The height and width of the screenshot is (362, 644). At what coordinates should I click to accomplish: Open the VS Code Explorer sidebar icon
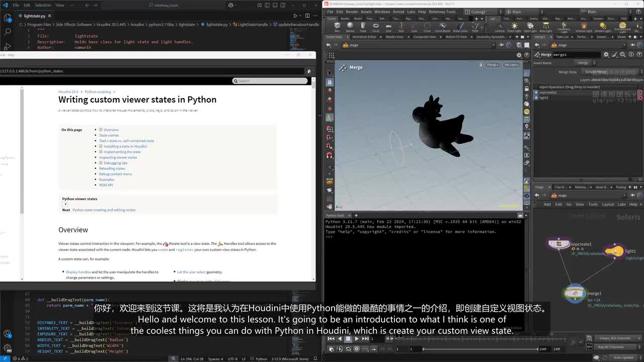pos(8,18)
